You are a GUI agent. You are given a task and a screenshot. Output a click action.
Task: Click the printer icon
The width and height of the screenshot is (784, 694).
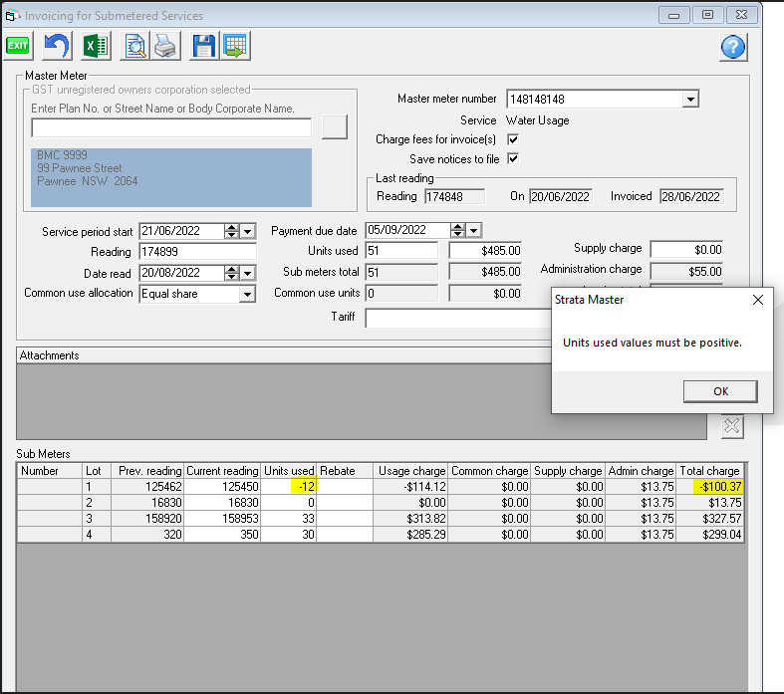coord(164,46)
